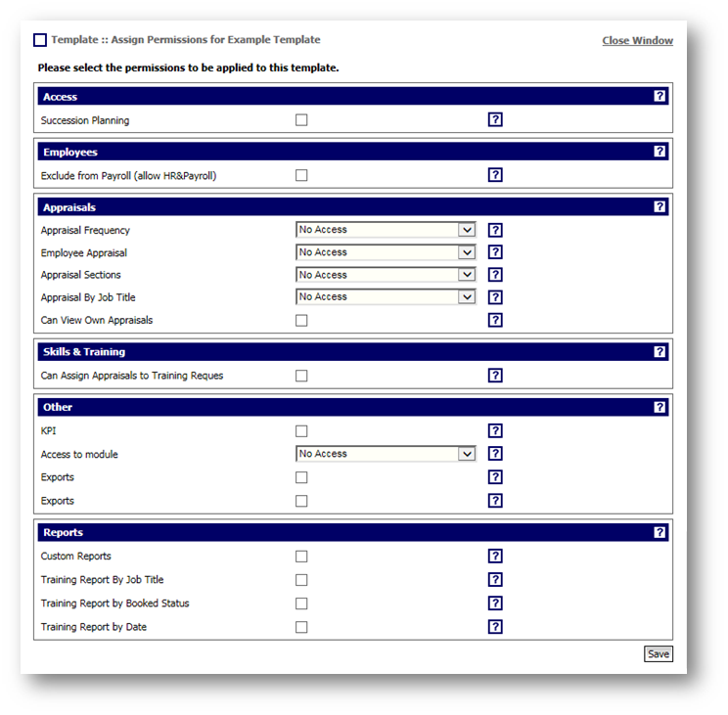Click help icon in Skills & Training header

(x=660, y=351)
